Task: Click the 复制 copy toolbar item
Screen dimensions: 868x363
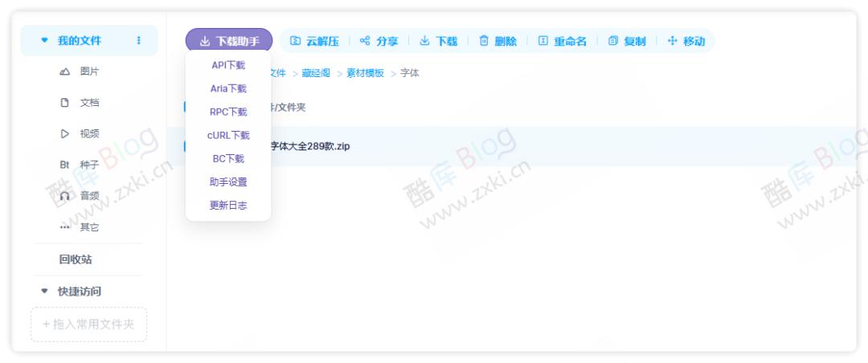Action: tap(627, 41)
